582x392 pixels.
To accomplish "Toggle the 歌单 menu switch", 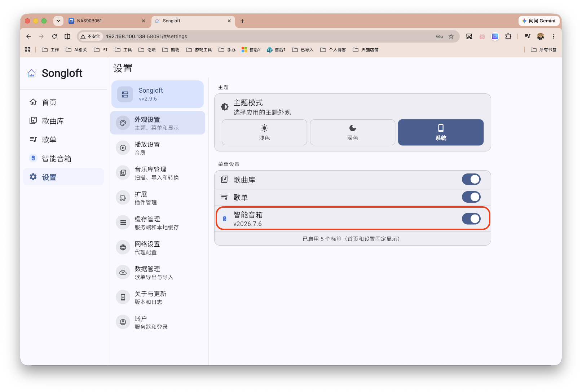I will 471,197.
